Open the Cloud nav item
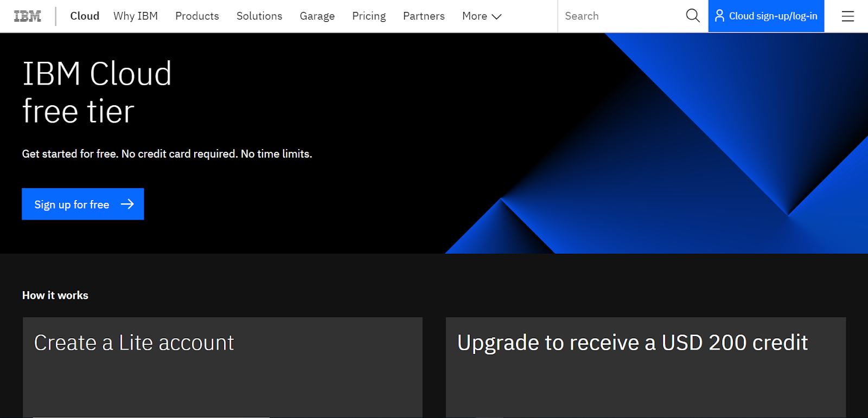The image size is (868, 418). pos(85,16)
